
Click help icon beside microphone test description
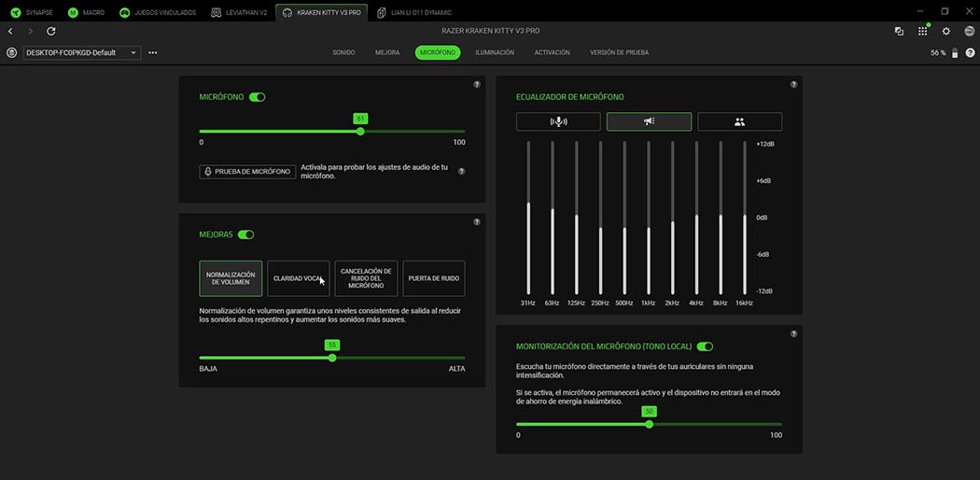coord(462,171)
